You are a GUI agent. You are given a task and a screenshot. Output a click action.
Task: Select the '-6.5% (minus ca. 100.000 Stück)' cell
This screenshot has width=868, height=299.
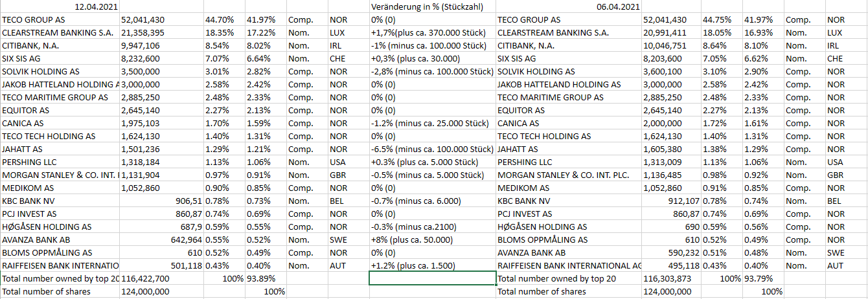[x=431, y=149]
